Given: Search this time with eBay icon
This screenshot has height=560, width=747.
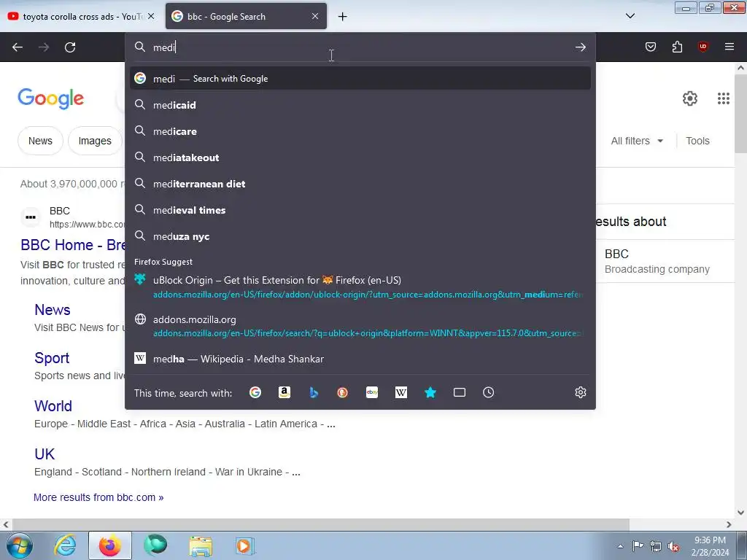Looking at the screenshot, I should (372, 392).
